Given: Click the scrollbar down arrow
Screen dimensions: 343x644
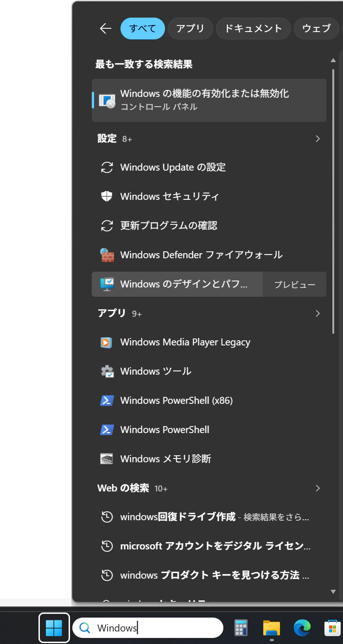Looking at the screenshot, I should click(x=333, y=591).
